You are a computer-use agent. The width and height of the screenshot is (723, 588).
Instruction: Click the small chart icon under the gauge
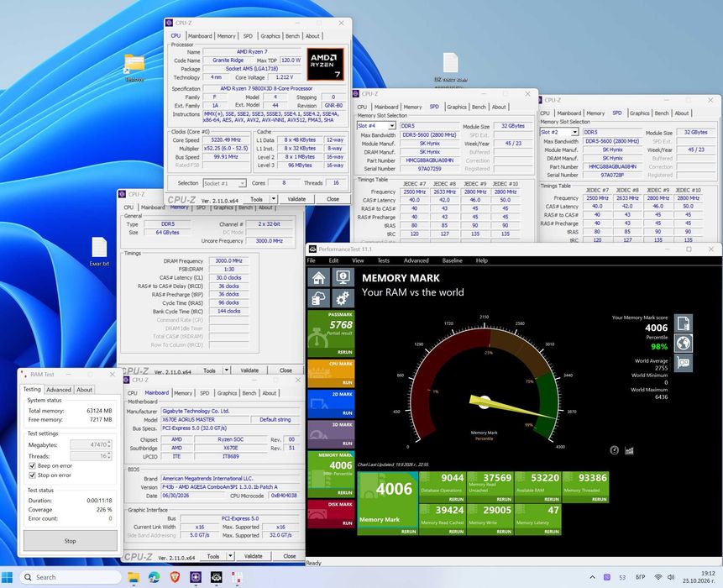click(x=630, y=450)
